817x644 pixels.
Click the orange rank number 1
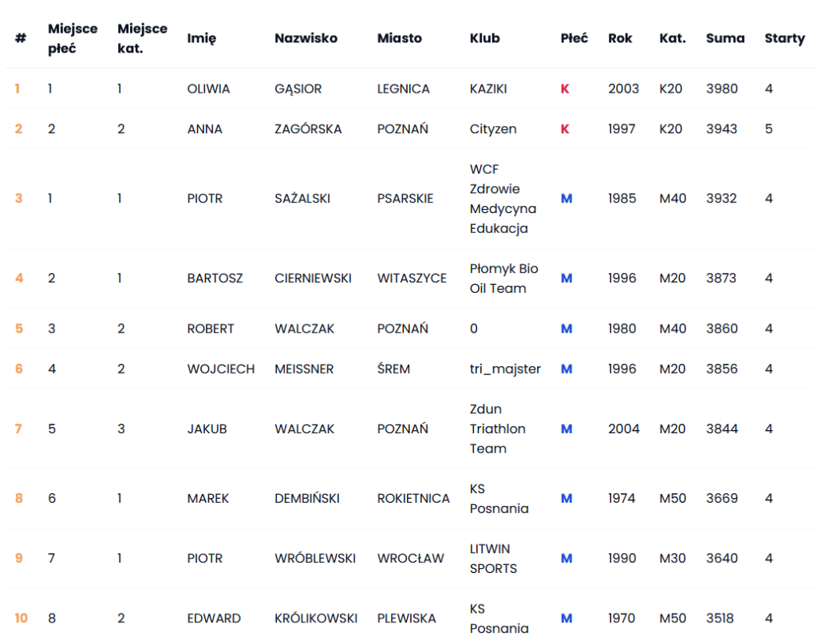pyautogui.click(x=18, y=89)
